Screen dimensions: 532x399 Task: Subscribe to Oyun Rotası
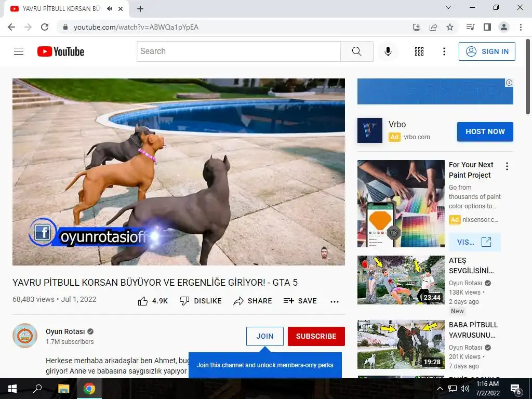coord(316,336)
